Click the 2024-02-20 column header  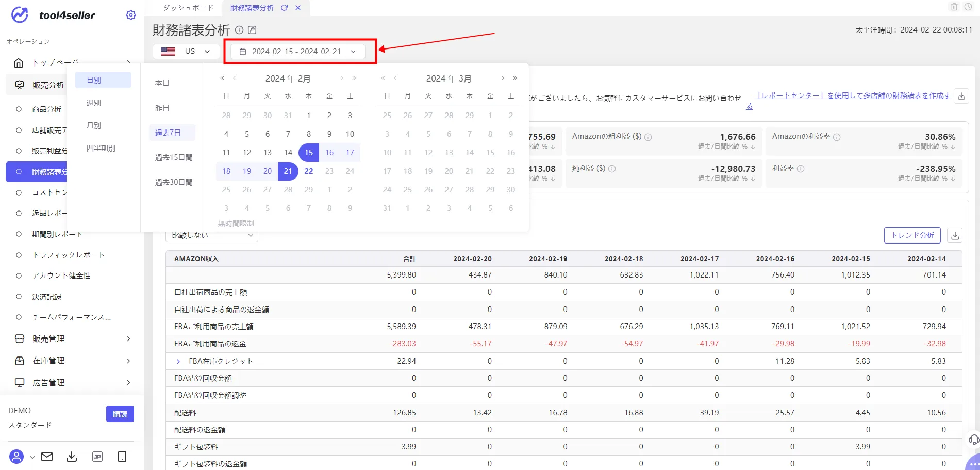pyautogui.click(x=472, y=258)
